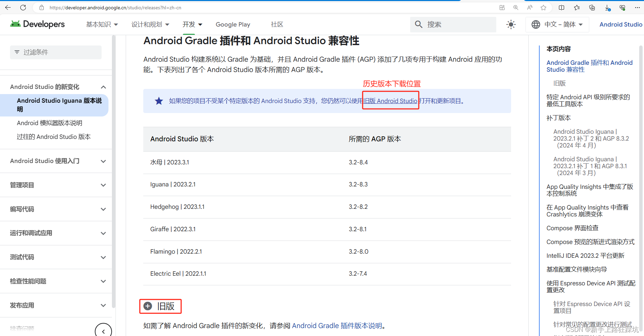Switch site theme with the sun icon
Viewport: 644px width, 336px height.
[511, 24]
